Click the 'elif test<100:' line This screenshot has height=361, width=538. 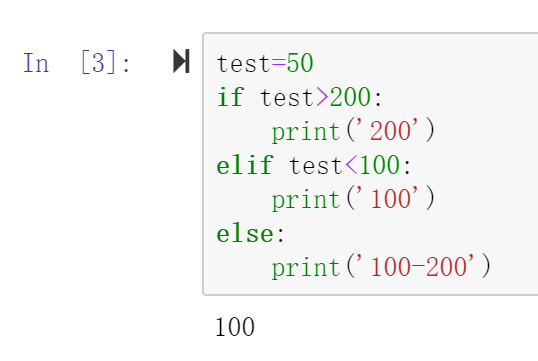coord(314,165)
